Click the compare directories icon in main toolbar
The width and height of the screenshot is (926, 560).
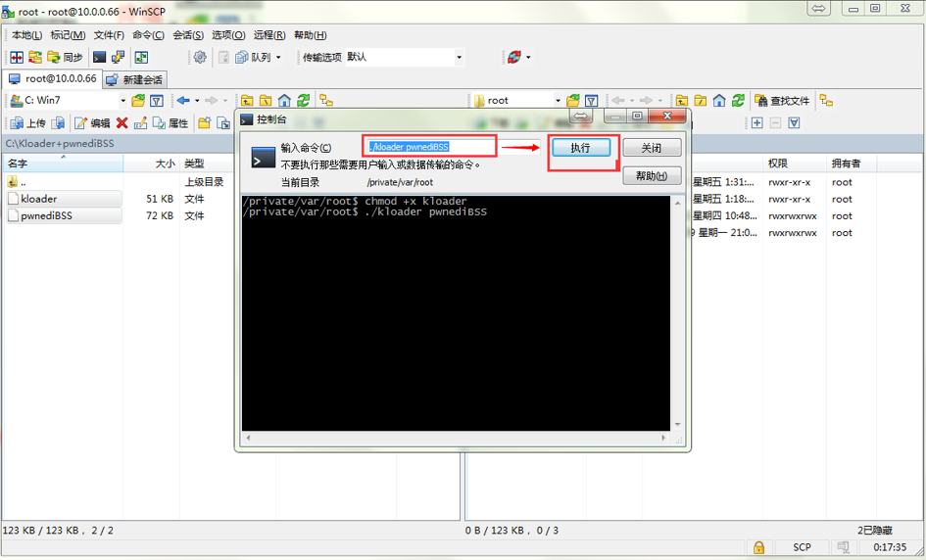17,57
